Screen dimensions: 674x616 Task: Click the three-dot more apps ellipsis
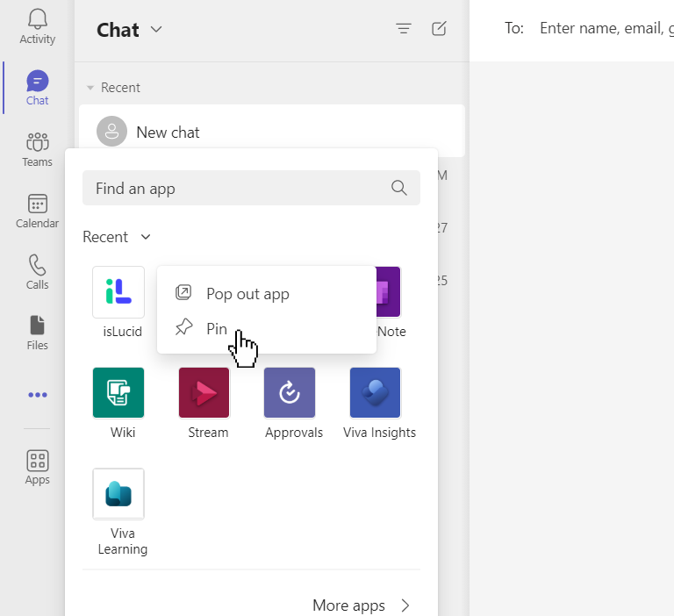click(38, 395)
